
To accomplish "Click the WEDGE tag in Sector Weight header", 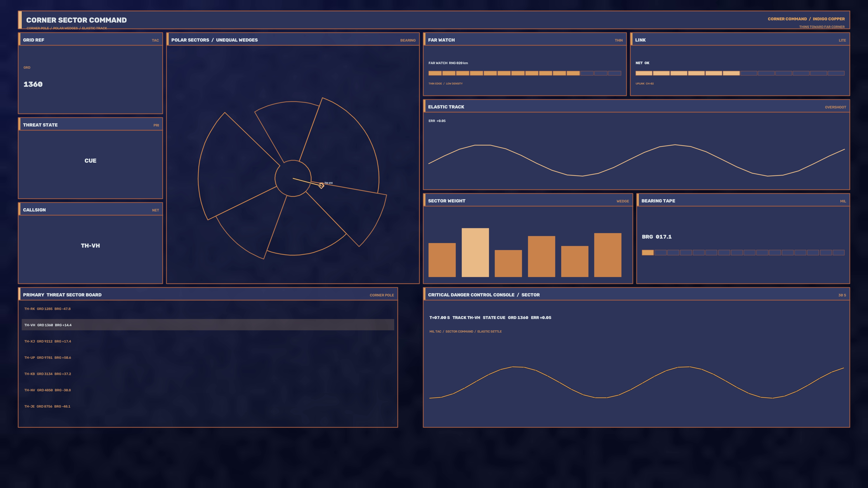I will click(x=623, y=201).
